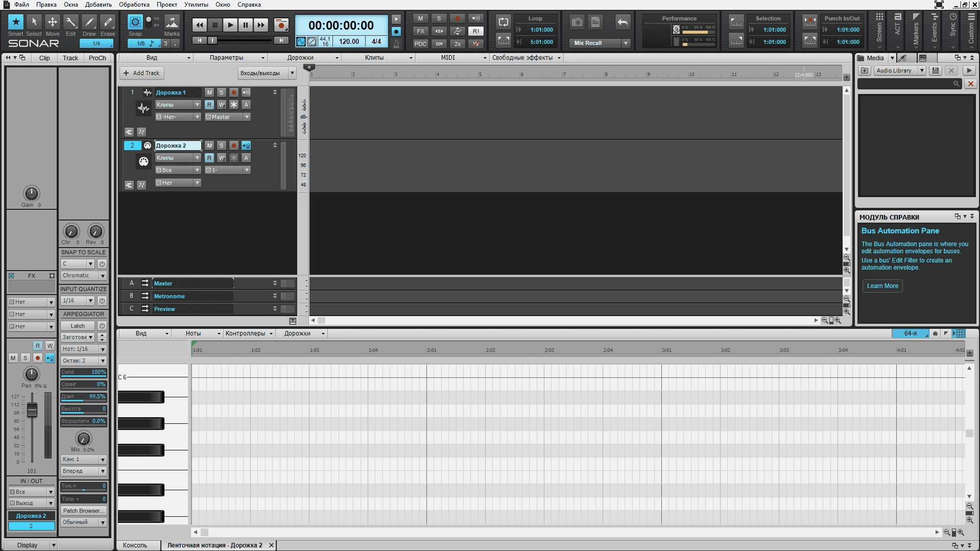The height and width of the screenshot is (551, 980).
Task: Mute Дорожка 1 track
Action: pyautogui.click(x=209, y=92)
